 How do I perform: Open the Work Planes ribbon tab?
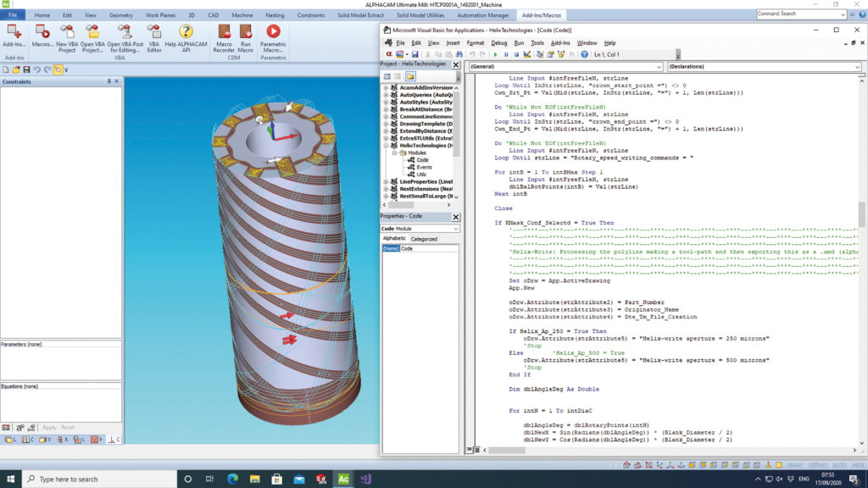pos(160,15)
